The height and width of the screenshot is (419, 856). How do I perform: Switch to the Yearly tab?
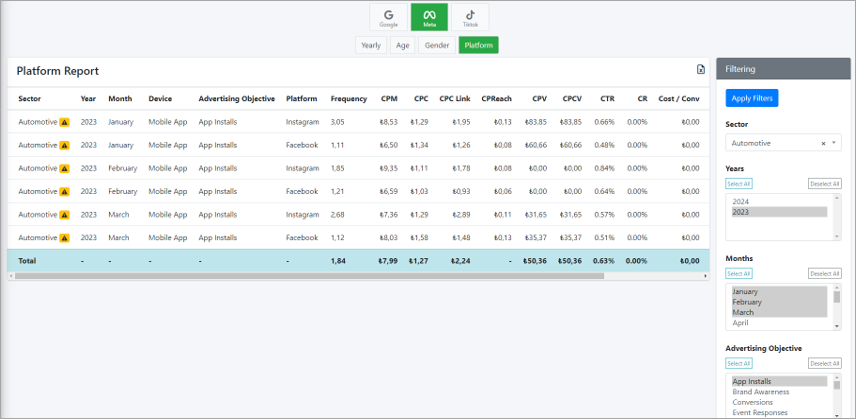tap(371, 45)
